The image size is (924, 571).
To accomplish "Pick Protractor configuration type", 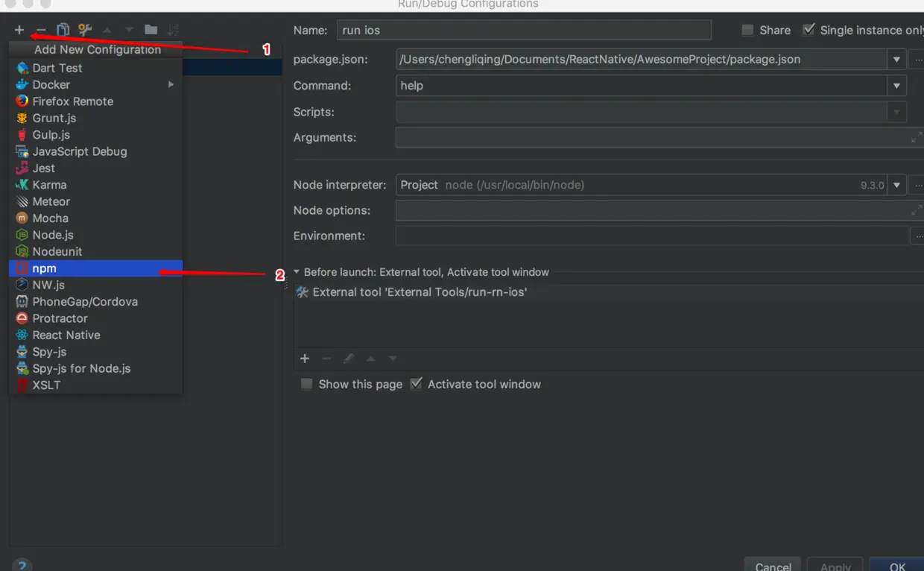I will tap(95, 318).
